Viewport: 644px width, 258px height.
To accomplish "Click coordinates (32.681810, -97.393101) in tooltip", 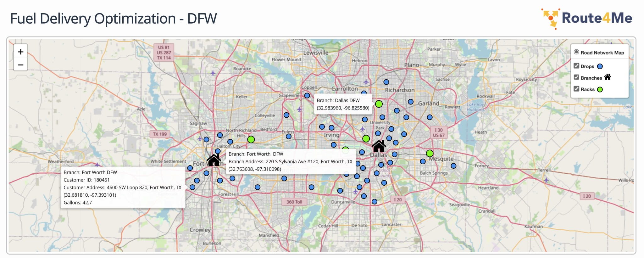I will 90,195.
